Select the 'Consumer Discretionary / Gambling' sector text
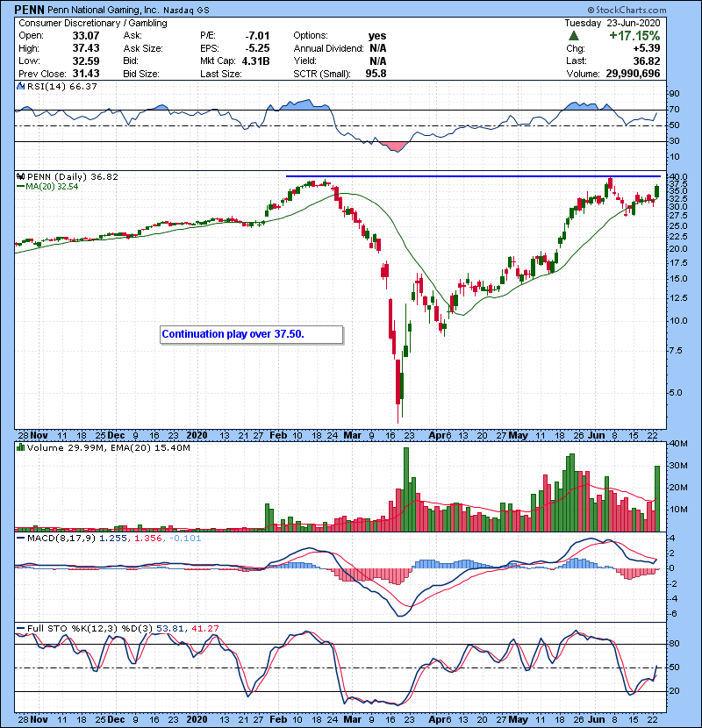This screenshot has width=702, height=728. [93, 23]
